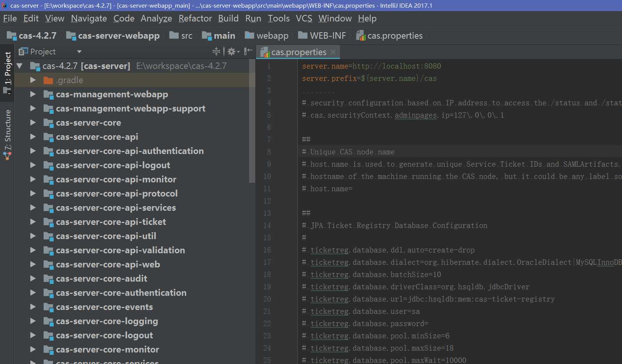Close the cas.properties editor tab
622x364 pixels.
(333, 52)
